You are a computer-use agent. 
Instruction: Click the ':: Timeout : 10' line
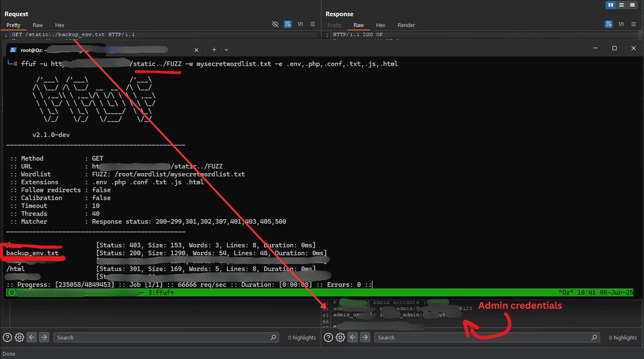[x=55, y=206]
